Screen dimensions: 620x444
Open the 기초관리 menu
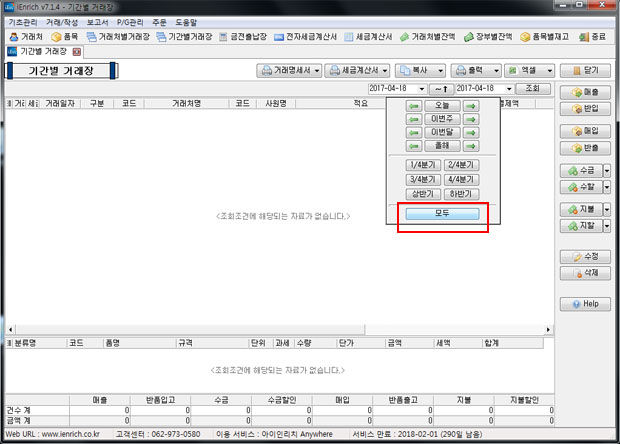22,21
